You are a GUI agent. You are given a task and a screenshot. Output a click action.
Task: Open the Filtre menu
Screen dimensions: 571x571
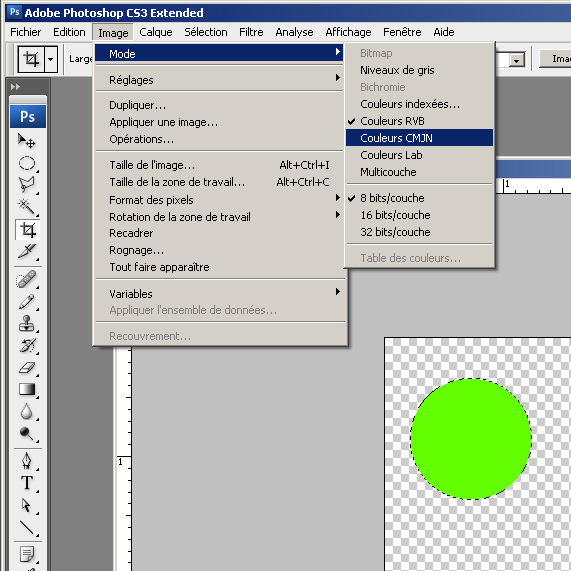pyautogui.click(x=251, y=32)
